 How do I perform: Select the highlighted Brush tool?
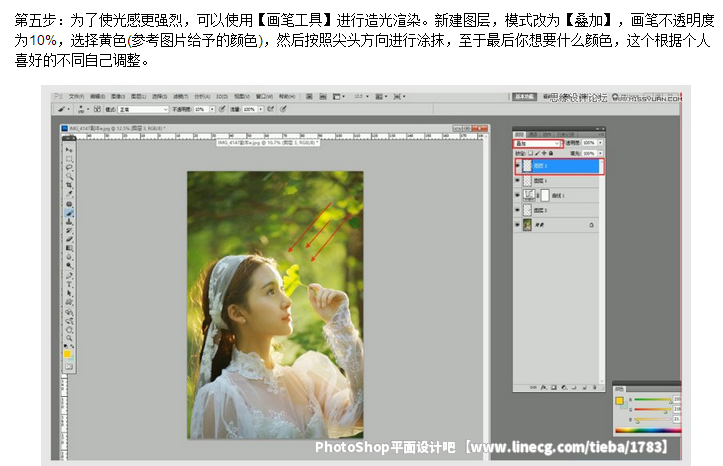tap(69, 213)
